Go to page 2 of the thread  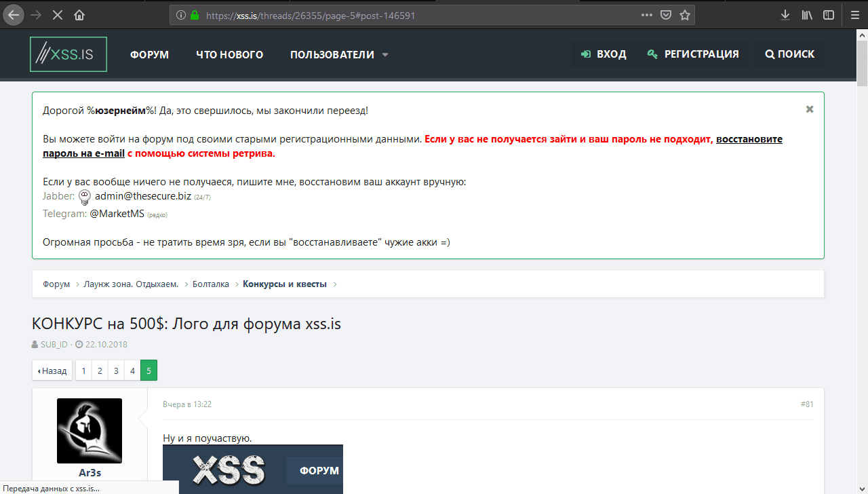(x=100, y=370)
